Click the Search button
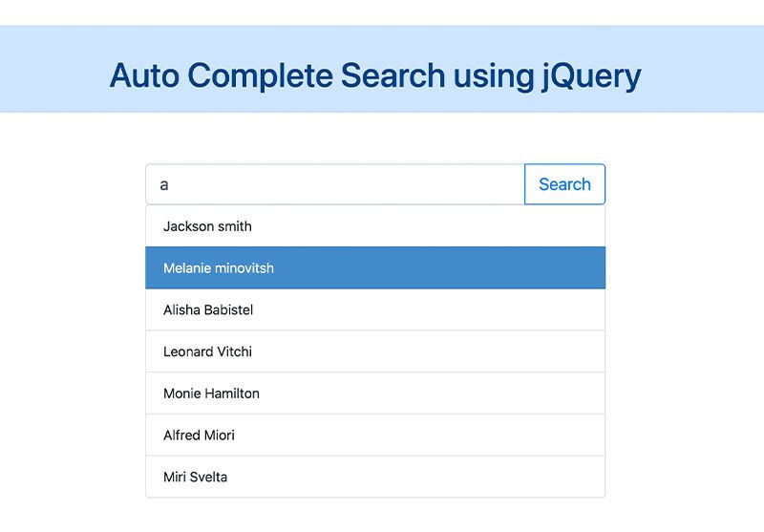 point(564,184)
